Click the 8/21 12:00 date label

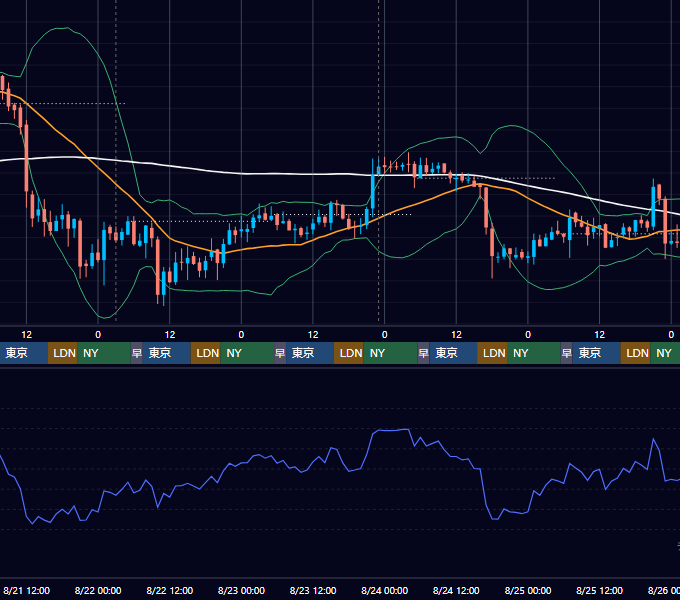click(26, 590)
